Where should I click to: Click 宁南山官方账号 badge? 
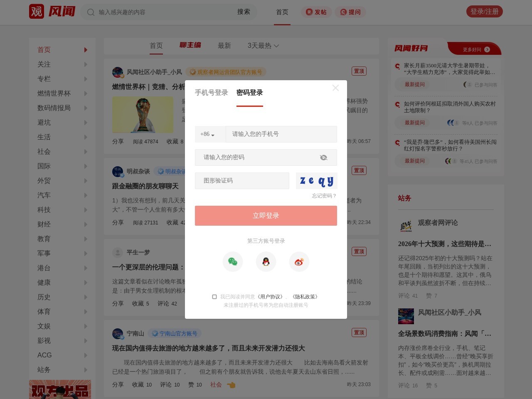pyautogui.click(x=175, y=333)
